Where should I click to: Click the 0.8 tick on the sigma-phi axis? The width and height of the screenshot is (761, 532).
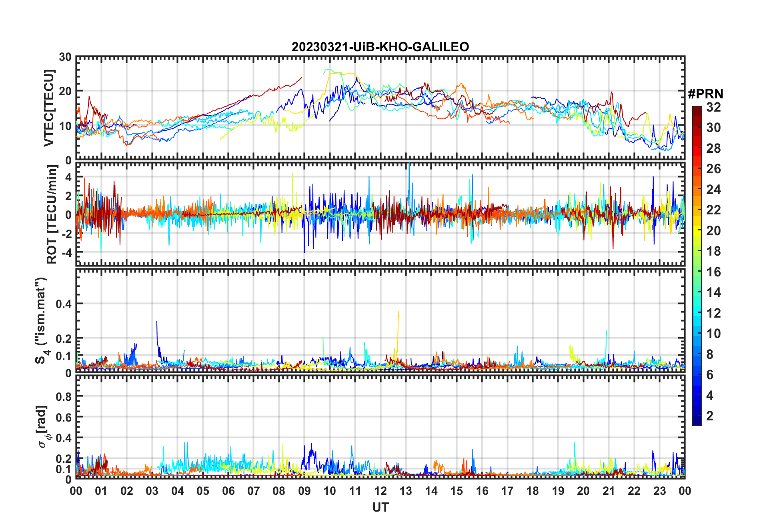pyautogui.click(x=64, y=396)
